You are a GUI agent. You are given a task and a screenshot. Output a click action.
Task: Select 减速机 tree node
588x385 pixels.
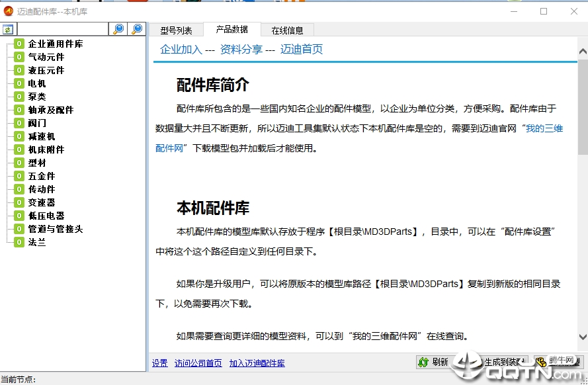coord(42,136)
